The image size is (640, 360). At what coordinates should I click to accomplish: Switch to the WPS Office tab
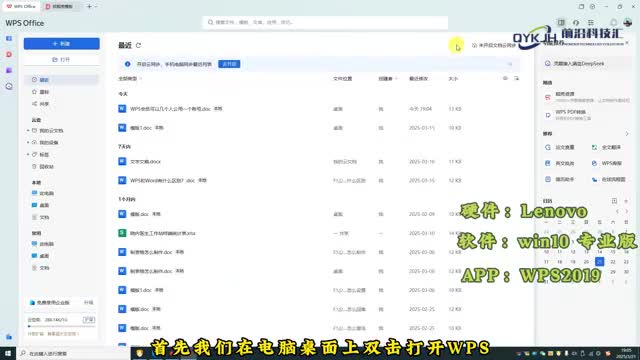coord(21,7)
